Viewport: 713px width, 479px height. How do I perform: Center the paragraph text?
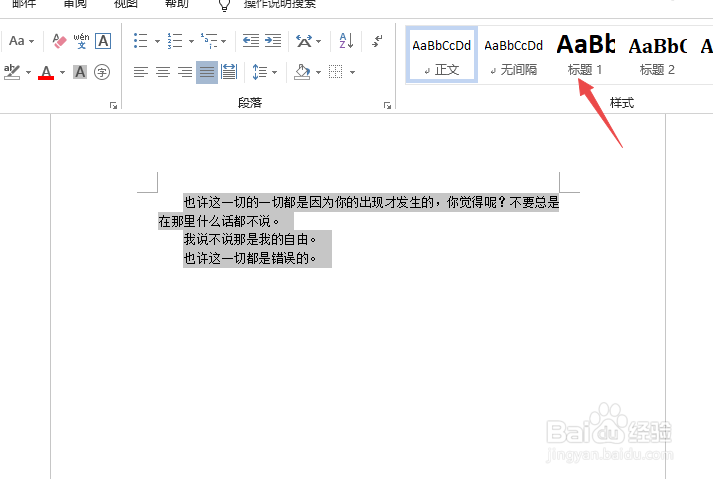coord(163,72)
